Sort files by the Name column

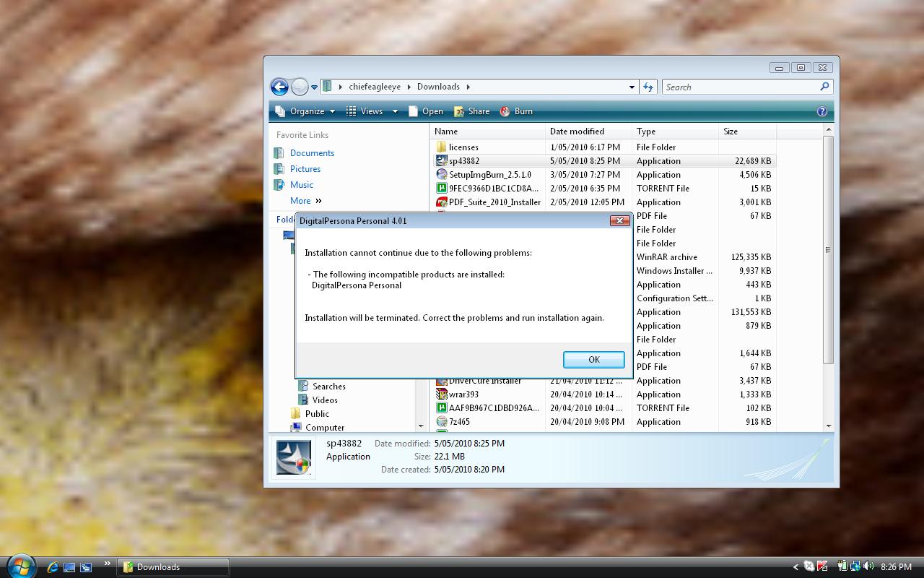coord(488,131)
